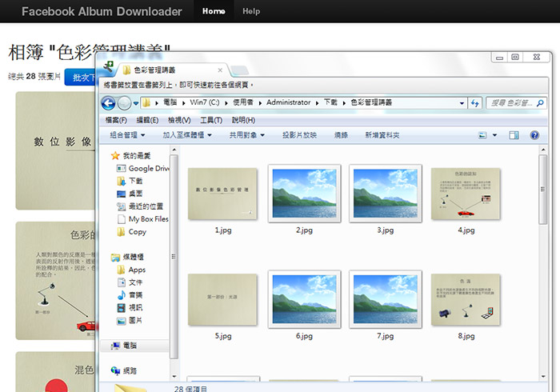Click 下載 in the address breadcrumb
This screenshot has width=560, height=392.
[330, 102]
